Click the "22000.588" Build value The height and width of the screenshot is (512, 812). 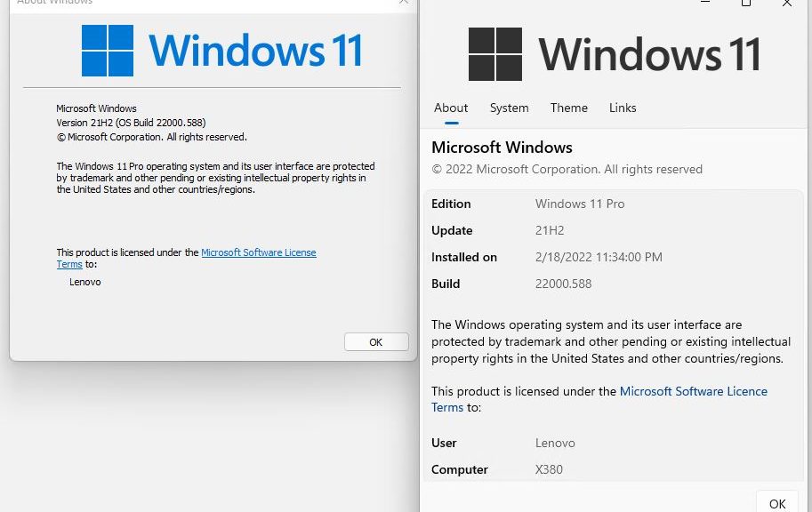[563, 284]
